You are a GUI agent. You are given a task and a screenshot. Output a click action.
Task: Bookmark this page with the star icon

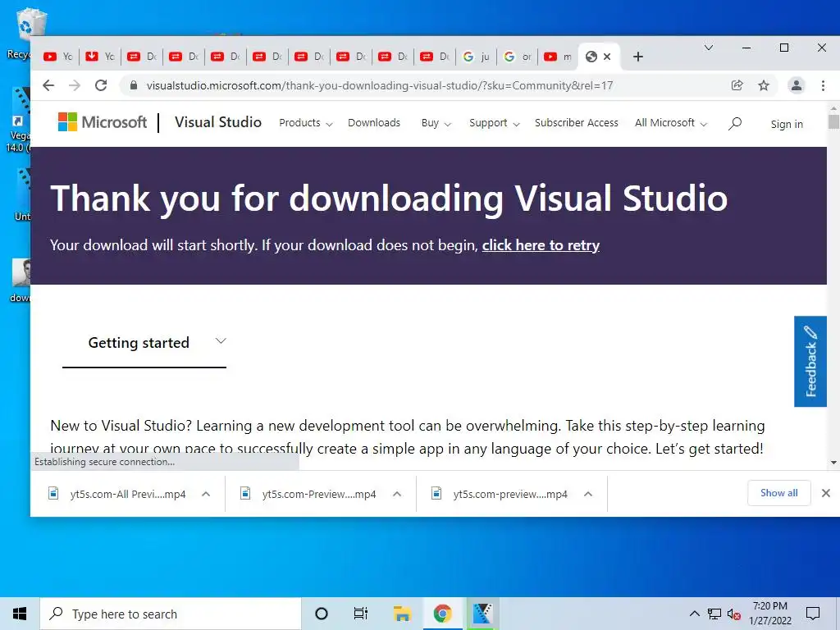pos(764,85)
